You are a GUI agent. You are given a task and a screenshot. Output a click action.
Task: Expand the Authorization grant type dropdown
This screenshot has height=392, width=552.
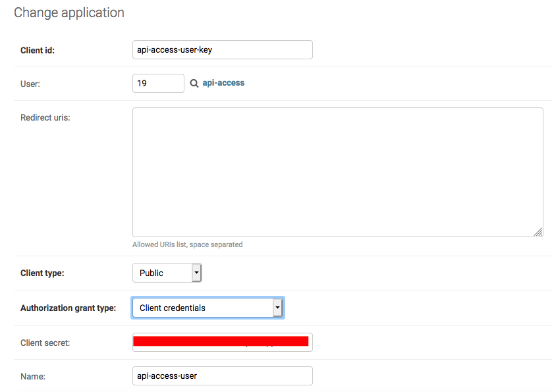coord(207,308)
